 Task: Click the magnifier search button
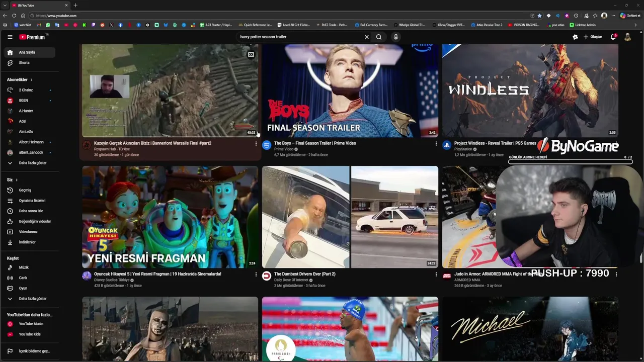click(379, 37)
